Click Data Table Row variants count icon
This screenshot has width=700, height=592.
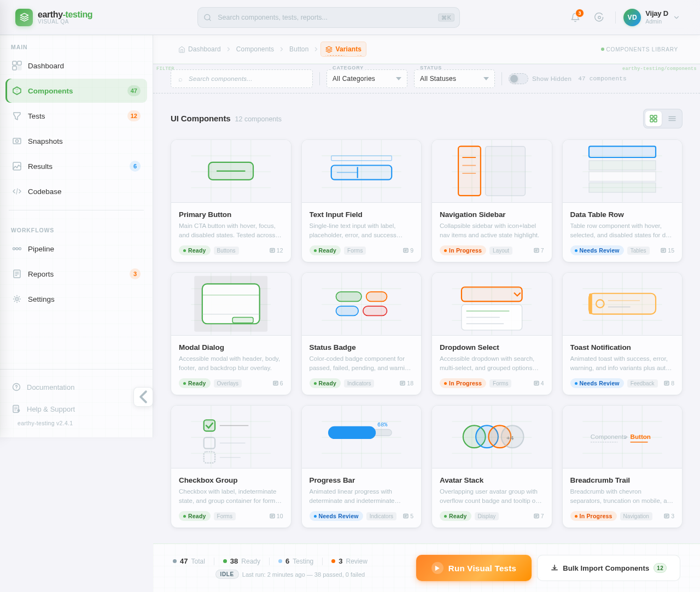(x=663, y=250)
